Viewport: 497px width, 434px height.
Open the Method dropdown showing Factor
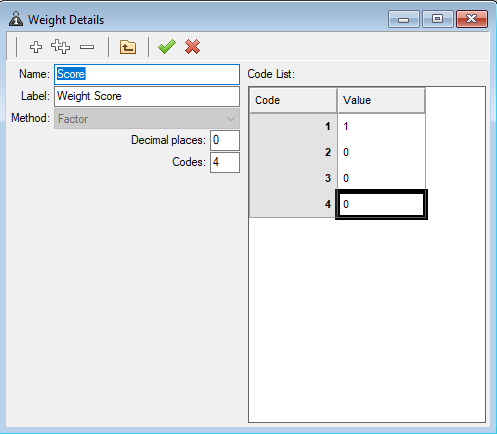(147, 119)
